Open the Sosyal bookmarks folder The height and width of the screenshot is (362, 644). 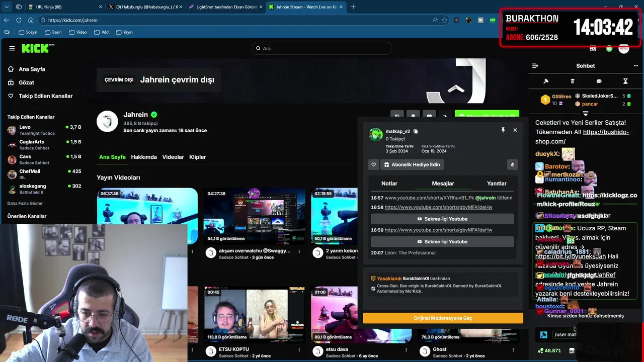(28, 32)
